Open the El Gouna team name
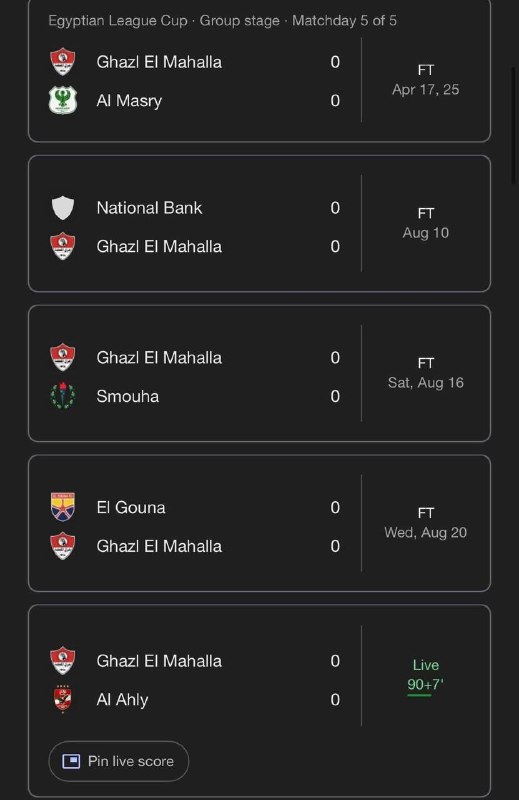This screenshot has height=800, width=519. (131, 508)
